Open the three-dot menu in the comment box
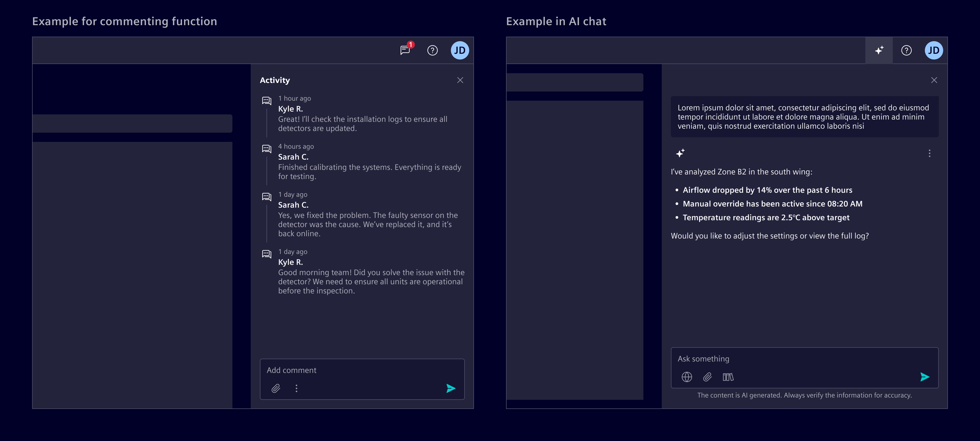This screenshot has height=441, width=980. (x=296, y=388)
